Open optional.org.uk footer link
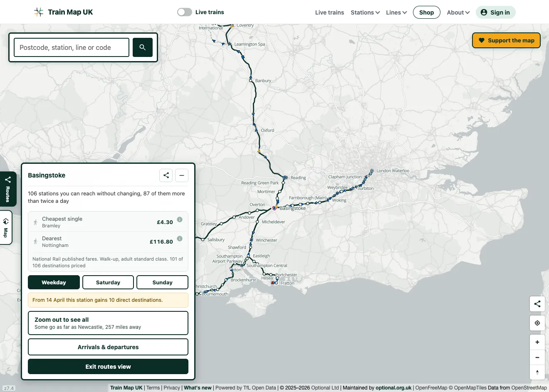Viewport: 549px width, 392px height. (393, 388)
